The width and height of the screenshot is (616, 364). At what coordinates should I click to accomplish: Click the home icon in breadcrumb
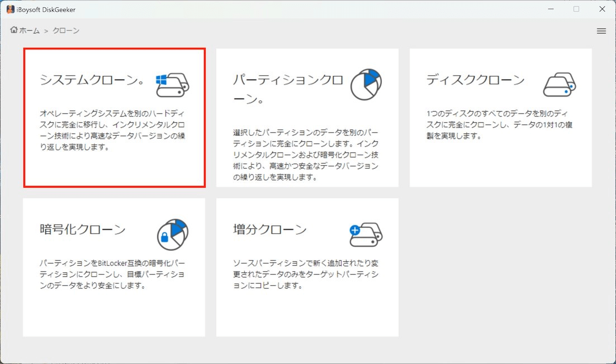coord(14,30)
